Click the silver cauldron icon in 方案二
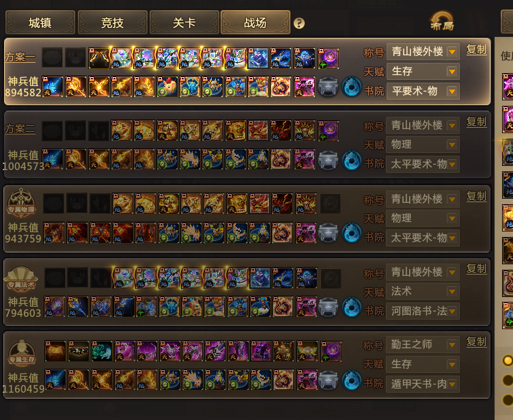513x420 pixels. click(x=328, y=160)
